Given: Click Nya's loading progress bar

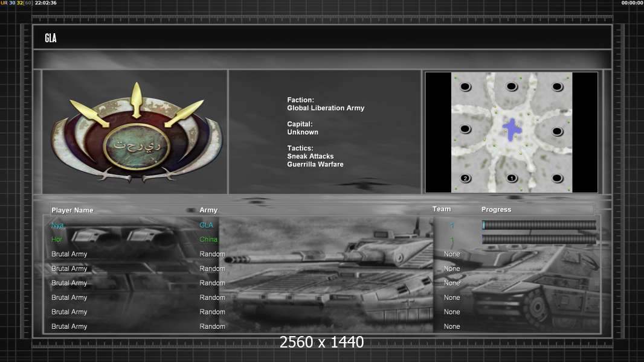Looking at the screenshot, I should [539, 224].
